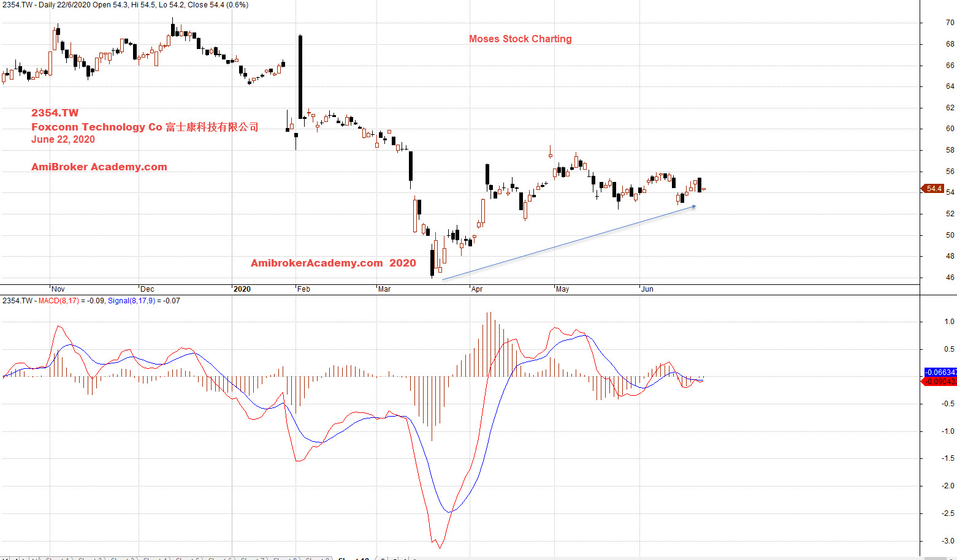
Task: Click the bold '2020' year label on date axis
Action: (242, 289)
